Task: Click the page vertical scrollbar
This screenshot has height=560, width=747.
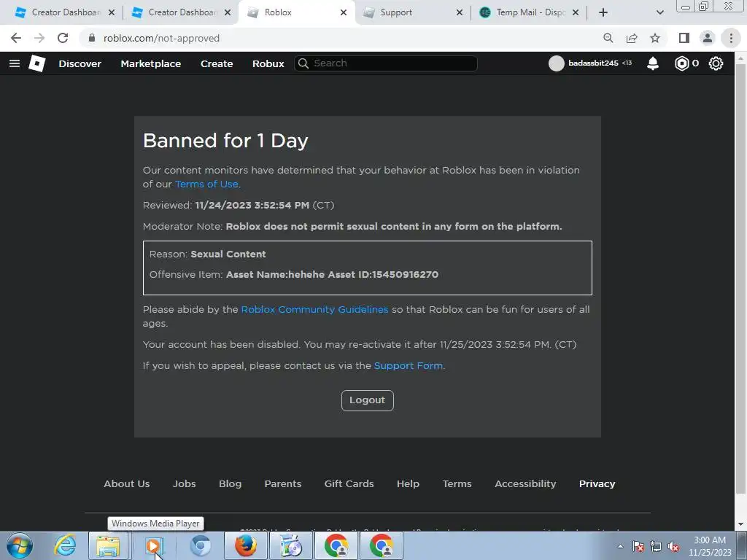Action: click(741, 279)
